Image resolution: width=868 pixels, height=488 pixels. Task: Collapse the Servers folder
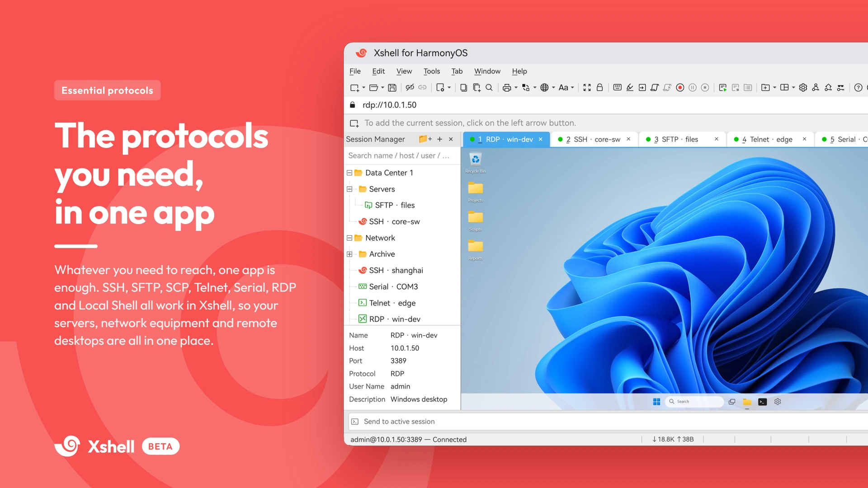(349, 189)
